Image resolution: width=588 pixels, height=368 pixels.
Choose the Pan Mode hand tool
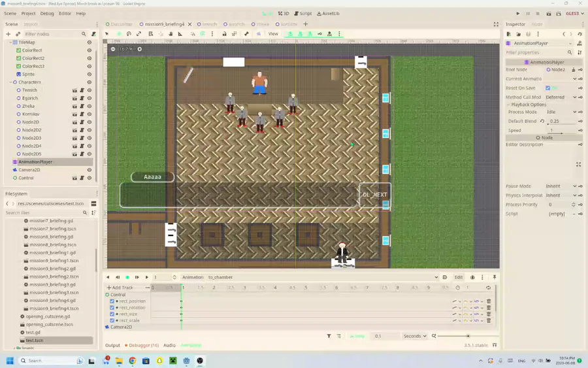171,34
